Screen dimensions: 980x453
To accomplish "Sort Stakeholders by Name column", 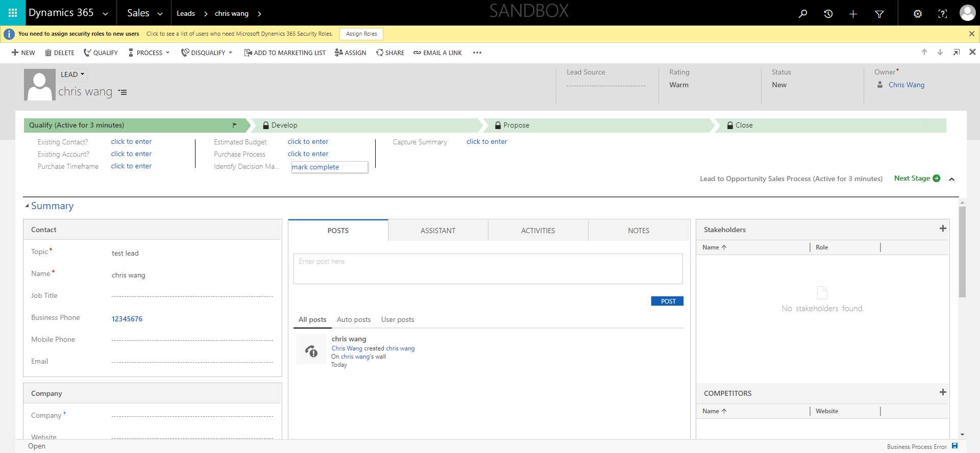I will point(714,247).
